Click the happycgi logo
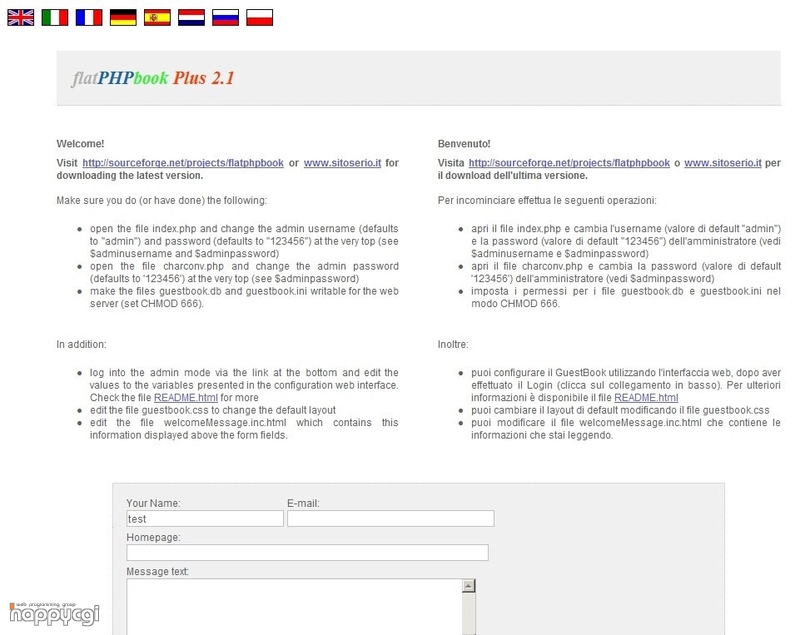 [54, 614]
